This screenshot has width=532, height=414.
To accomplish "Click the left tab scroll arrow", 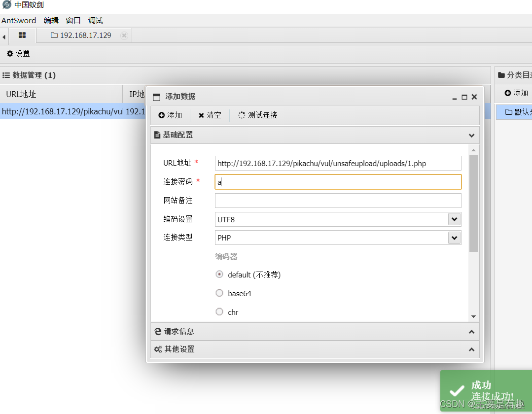I will 4,36.
